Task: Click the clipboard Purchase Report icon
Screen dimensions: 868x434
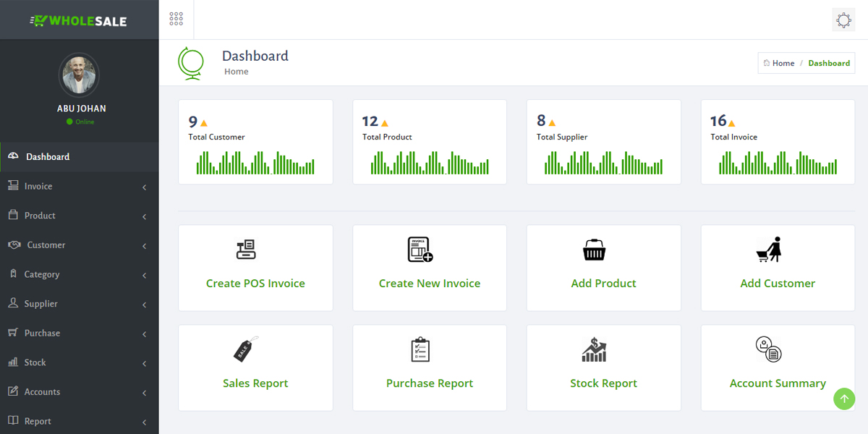Action: pyautogui.click(x=420, y=349)
